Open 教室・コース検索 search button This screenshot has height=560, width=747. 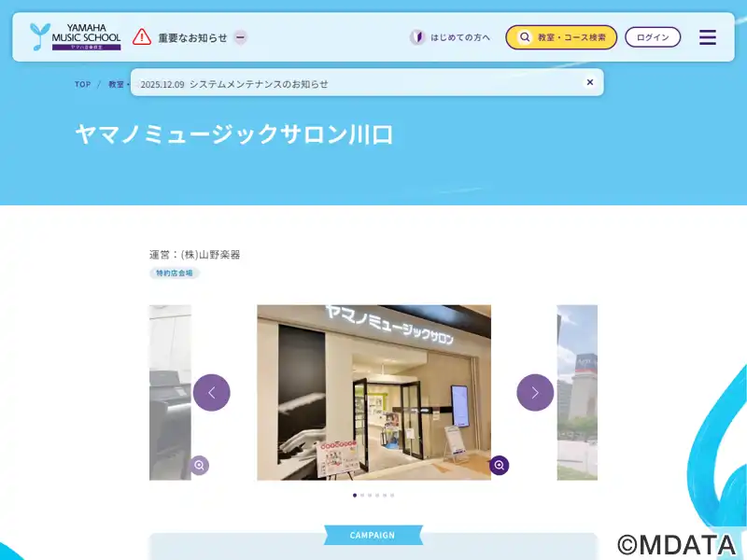pos(561,37)
